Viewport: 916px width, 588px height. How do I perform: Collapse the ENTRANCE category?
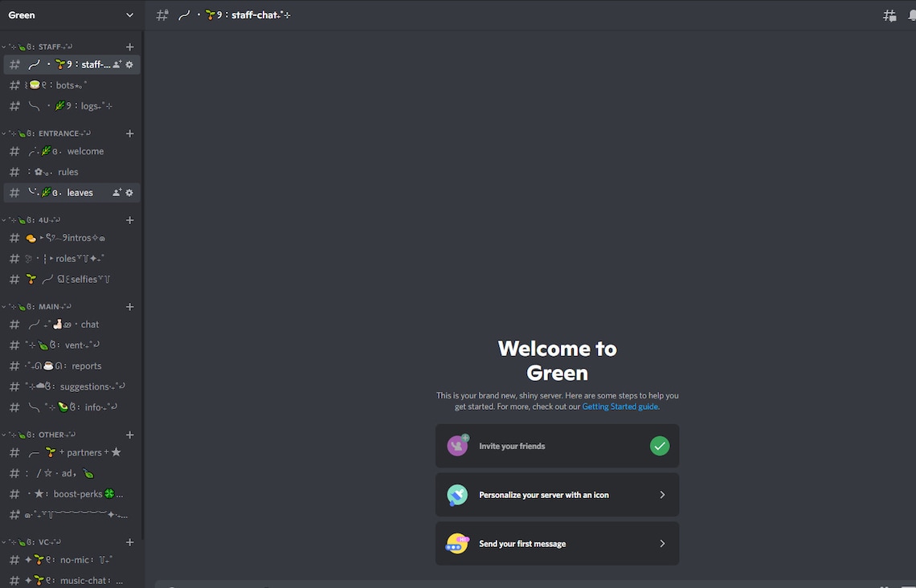46,133
